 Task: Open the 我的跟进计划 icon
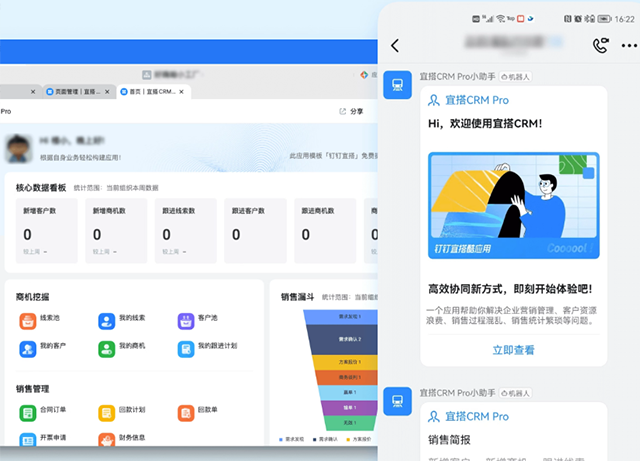coord(186,349)
